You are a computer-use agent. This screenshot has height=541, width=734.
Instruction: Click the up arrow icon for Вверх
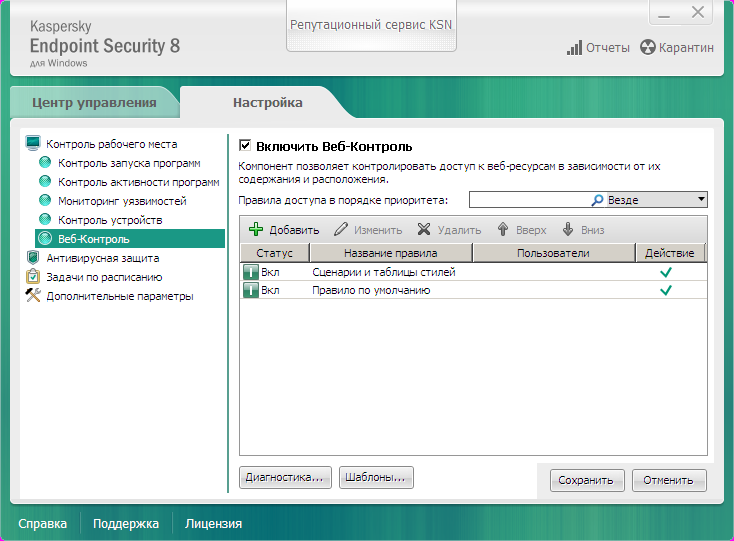pyautogui.click(x=503, y=229)
